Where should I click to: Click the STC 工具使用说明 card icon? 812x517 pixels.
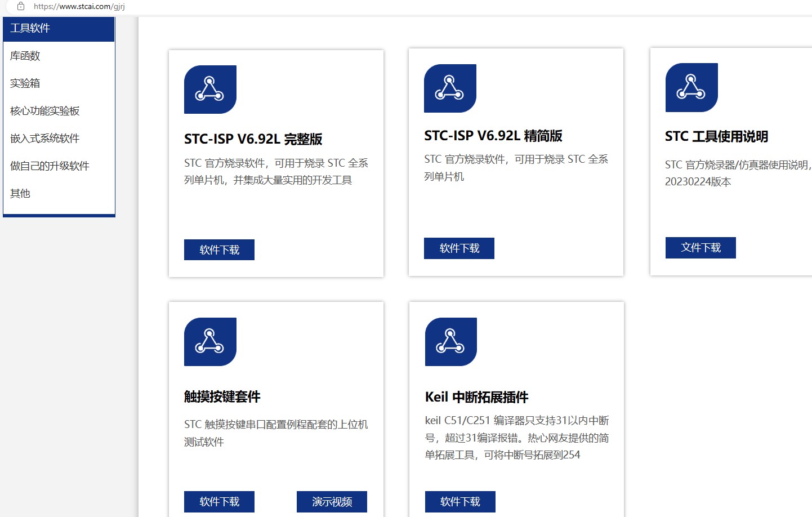click(691, 87)
